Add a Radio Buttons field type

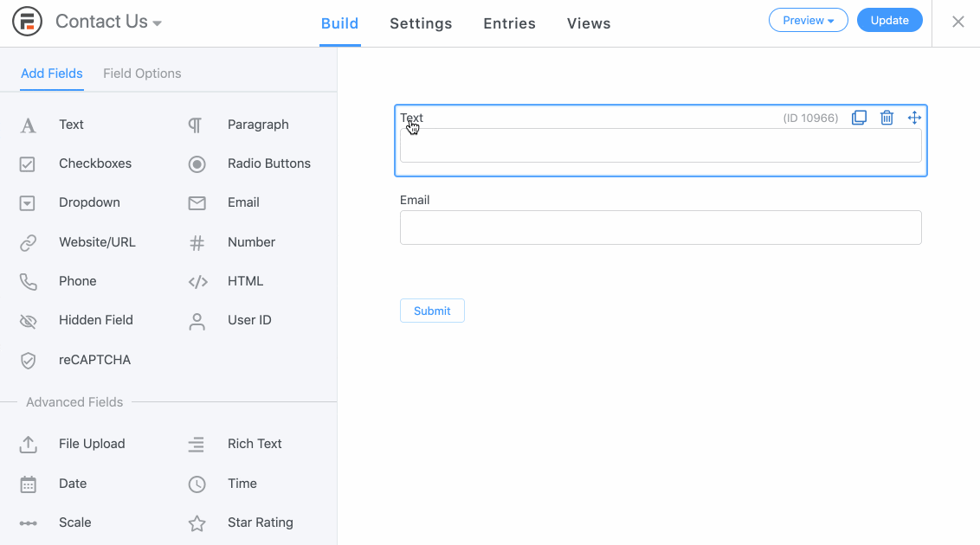coord(249,163)
